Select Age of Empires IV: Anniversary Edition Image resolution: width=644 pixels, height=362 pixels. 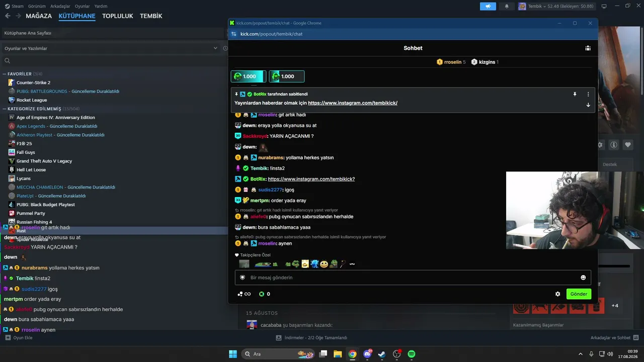tap(55, 118)
